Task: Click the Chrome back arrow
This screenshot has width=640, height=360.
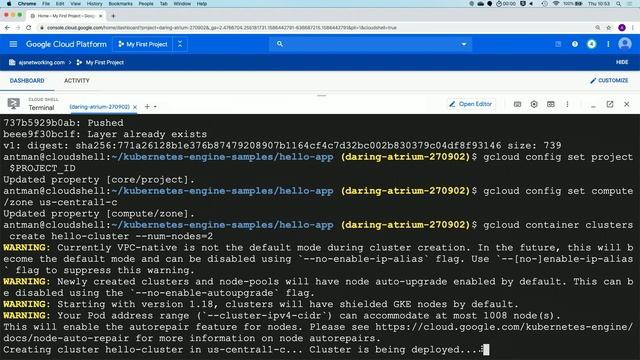Action: (x=7, y=27)
